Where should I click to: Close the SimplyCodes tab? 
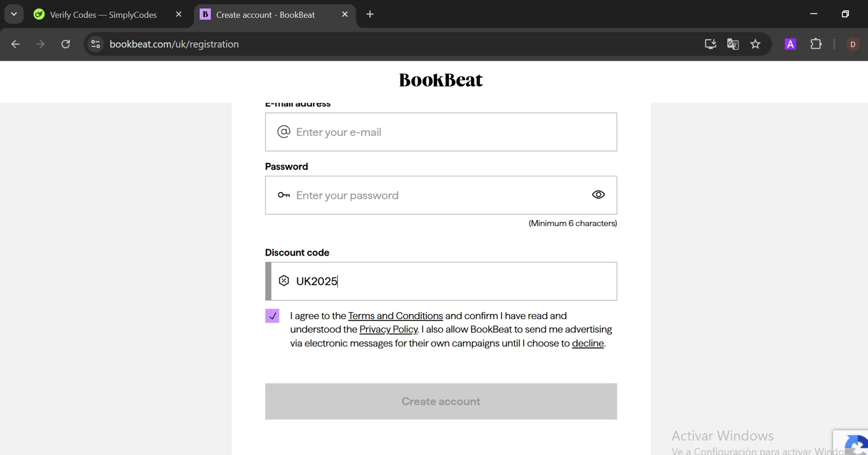[179, 14]
